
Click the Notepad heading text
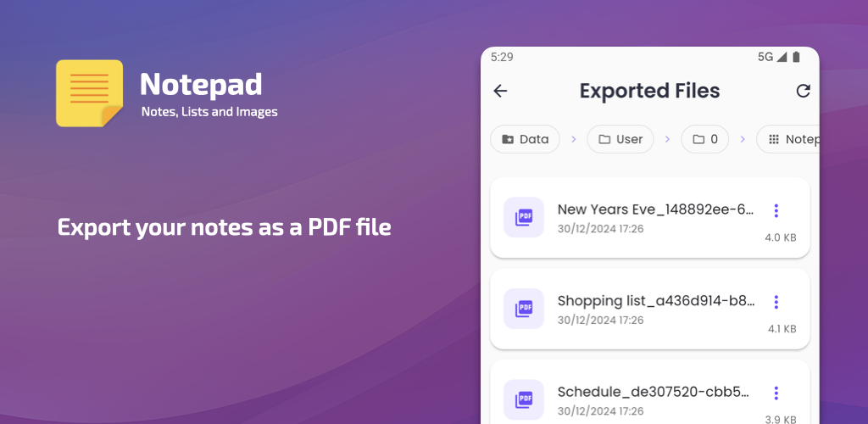201,84
